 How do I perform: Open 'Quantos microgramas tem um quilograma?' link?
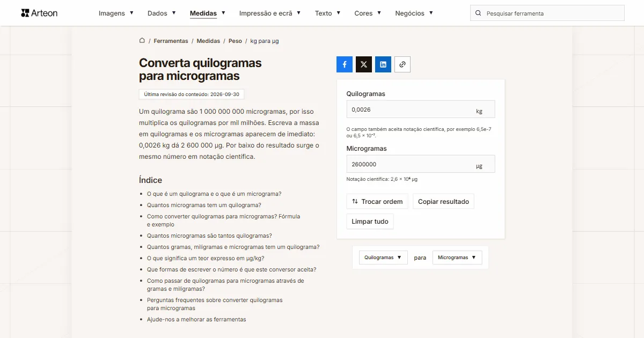point(204,205)
